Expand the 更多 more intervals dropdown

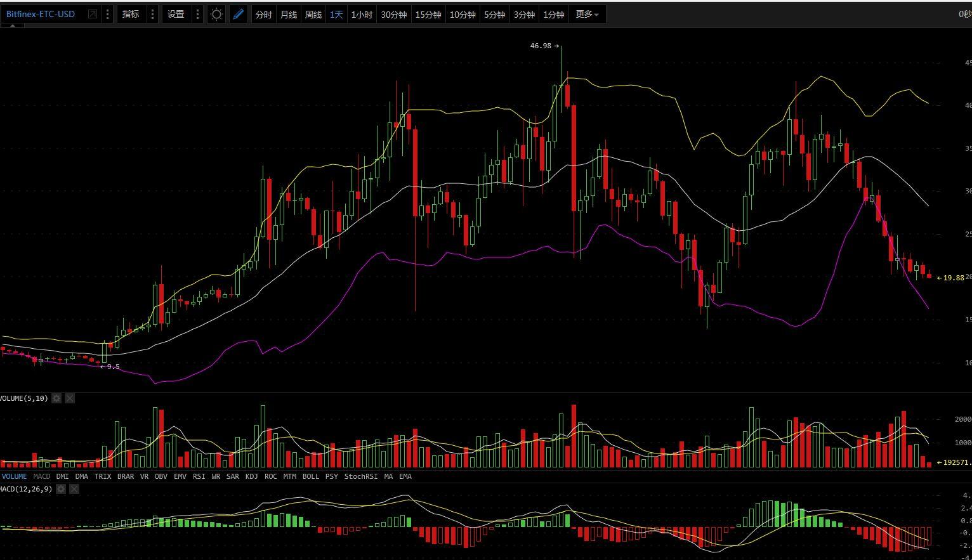587,15
